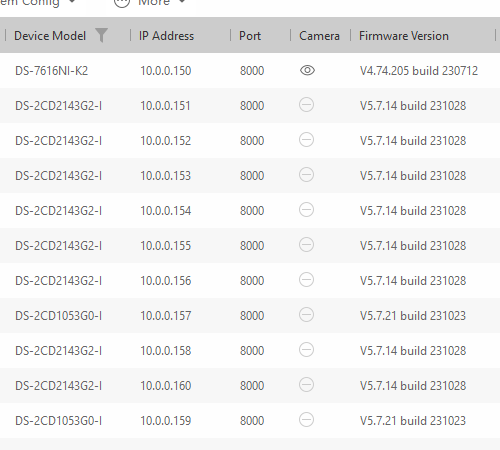The image size is (500, 450).
Task: Click camera status icon for 10.0.0.159
Action: coord(306,420)
